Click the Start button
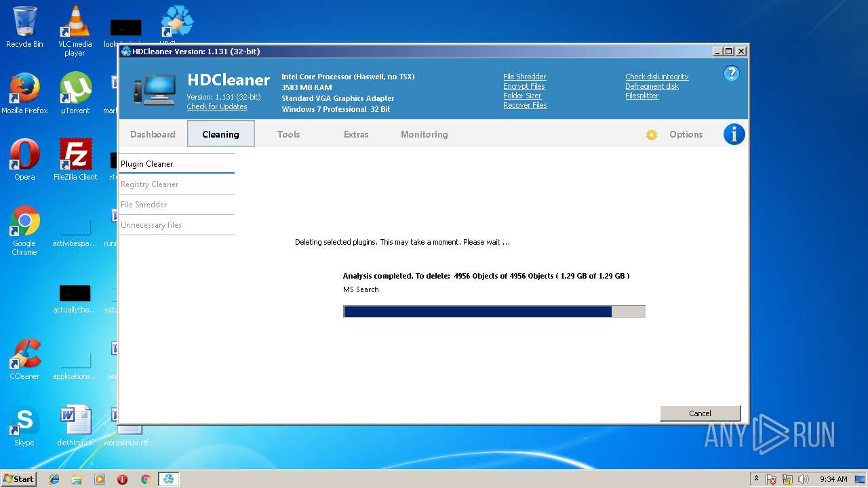This screenshot has width=868, height=488. click(x=19, y=479)
